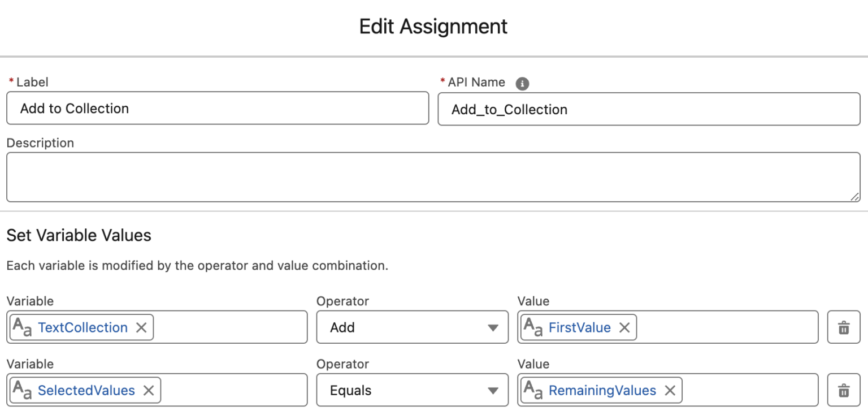Image resolution: width=868 pixels, height=415 pixels.
Task: Click the text-type Aa icon in TextCollection pill
Action: click(23, 327)
